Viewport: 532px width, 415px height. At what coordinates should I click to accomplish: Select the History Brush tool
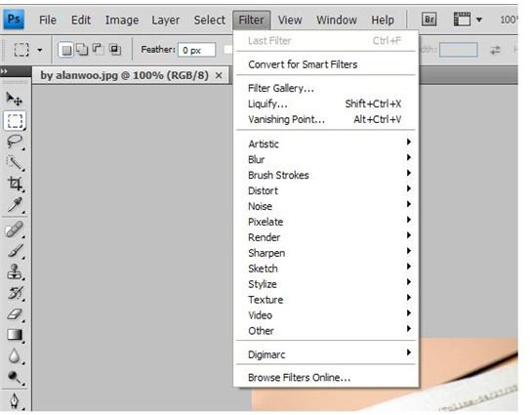click(15, 293)
